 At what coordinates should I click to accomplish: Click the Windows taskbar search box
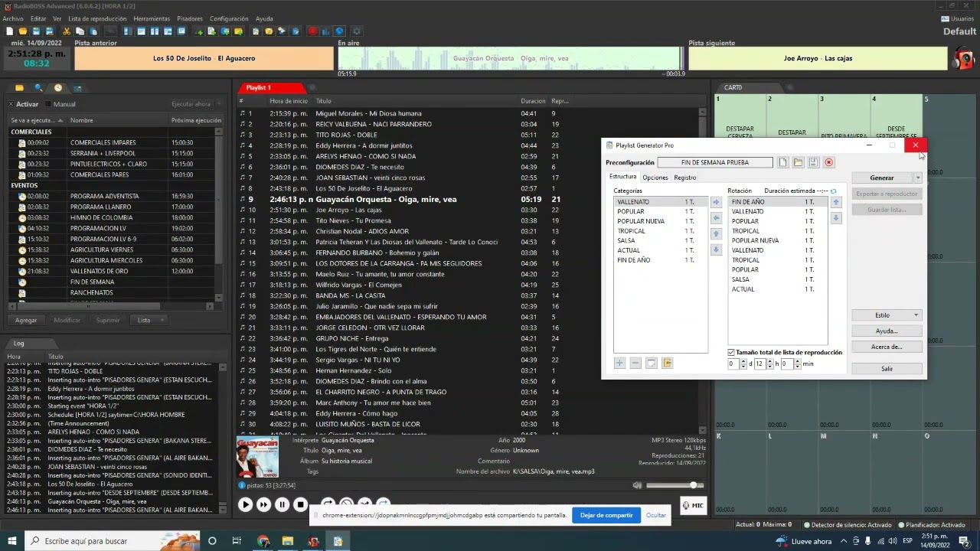point(113,541)
